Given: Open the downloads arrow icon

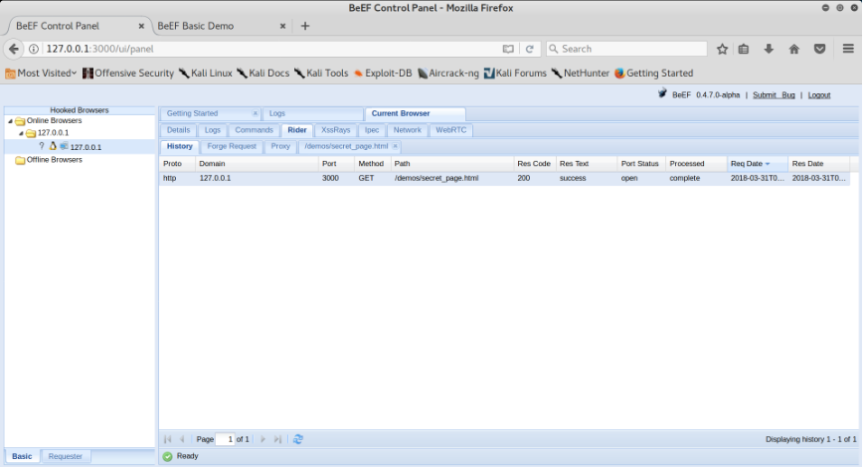Looking at the screenshot, I should click(x=769, y=49).
